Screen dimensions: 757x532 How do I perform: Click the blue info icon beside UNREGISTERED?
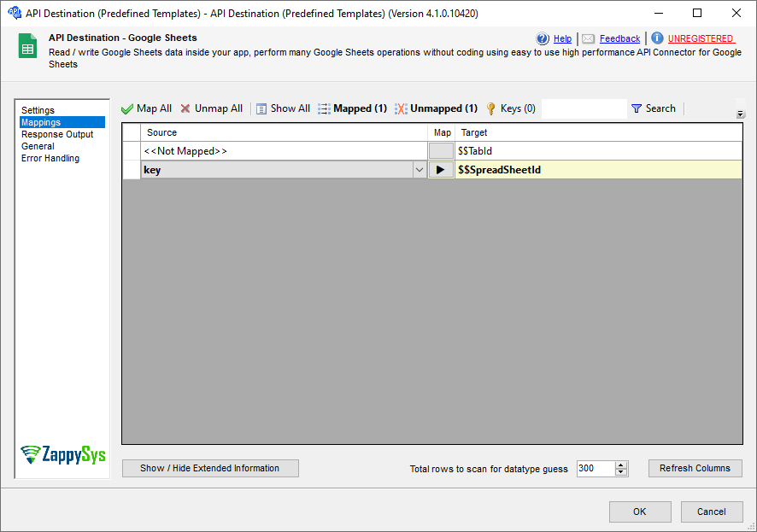pos(657,38)
